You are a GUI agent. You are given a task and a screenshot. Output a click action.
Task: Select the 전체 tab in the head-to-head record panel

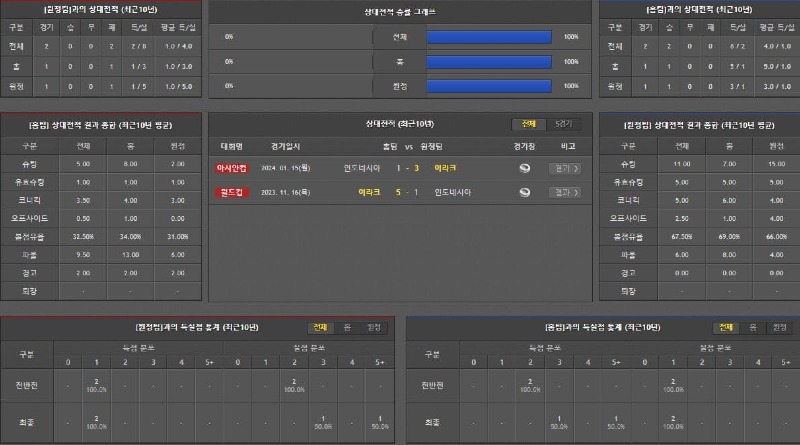(x=529, y=124)
